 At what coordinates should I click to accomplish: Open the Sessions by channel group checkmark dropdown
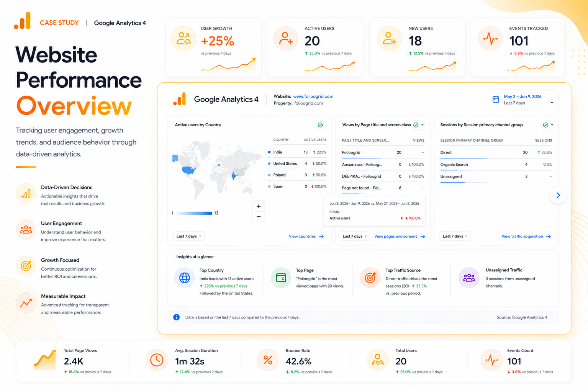pyautogui.click(x=548, y=125)
